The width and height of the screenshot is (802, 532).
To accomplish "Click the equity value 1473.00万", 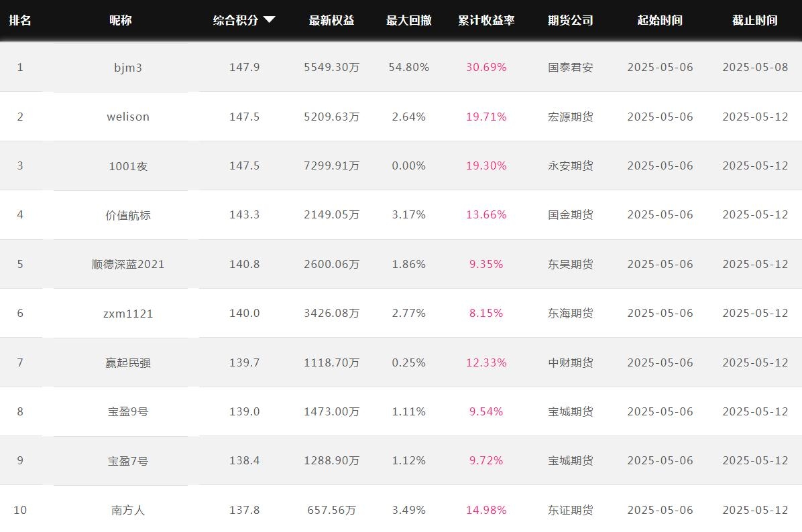I will (x=331, y=411).
